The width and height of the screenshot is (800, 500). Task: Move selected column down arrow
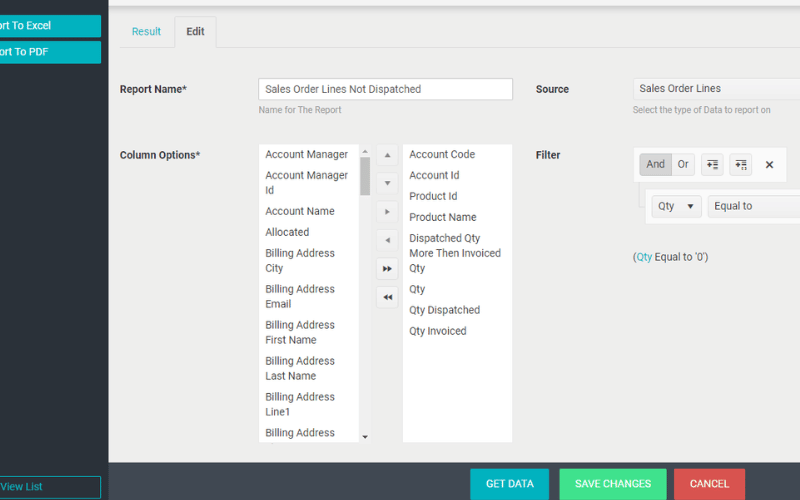(387, 183)
